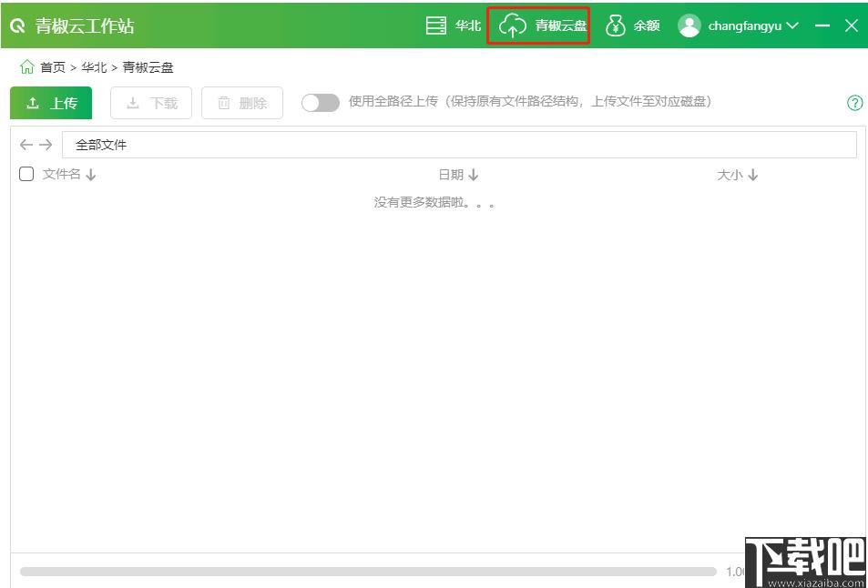Navigate back with the left arrow
868x588 pixels.
pos(26,145)
